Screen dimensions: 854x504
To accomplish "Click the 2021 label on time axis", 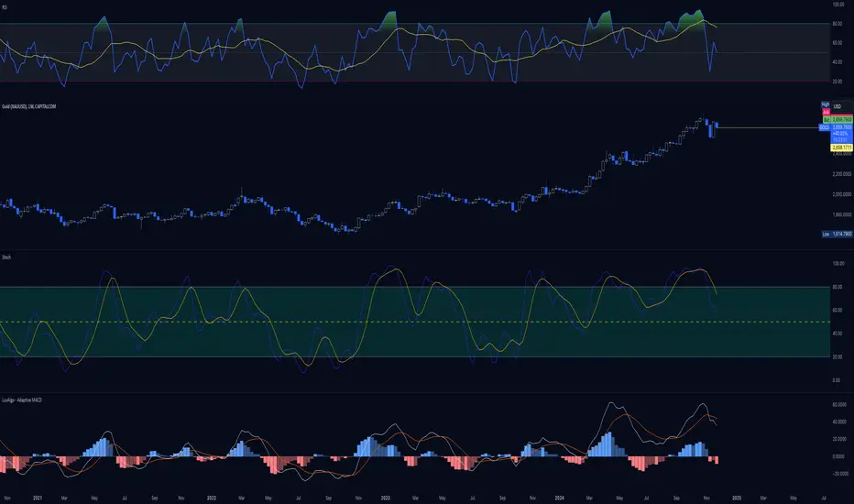I will click(38, 498).
